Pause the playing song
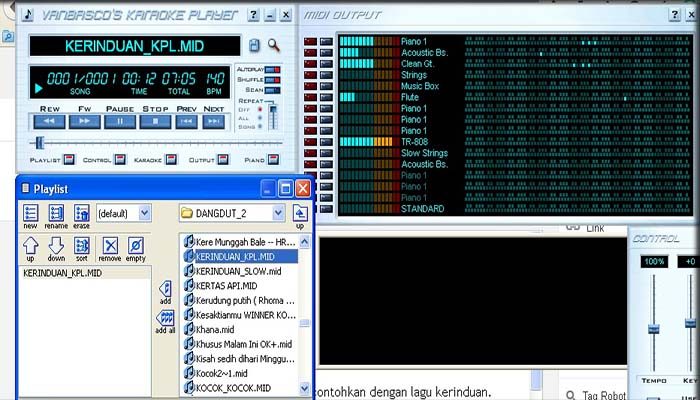The image size is (700, 400). pyautogui.click(x=120, y=121)
